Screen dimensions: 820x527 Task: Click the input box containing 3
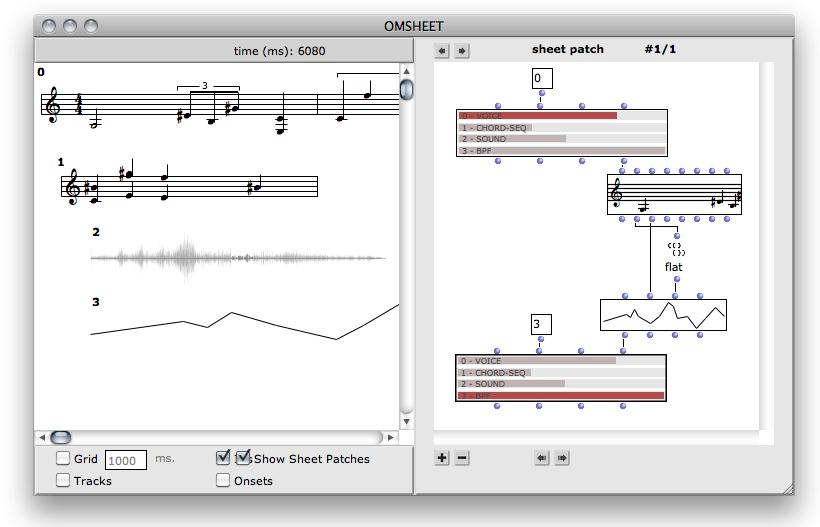tap(540, 324)
